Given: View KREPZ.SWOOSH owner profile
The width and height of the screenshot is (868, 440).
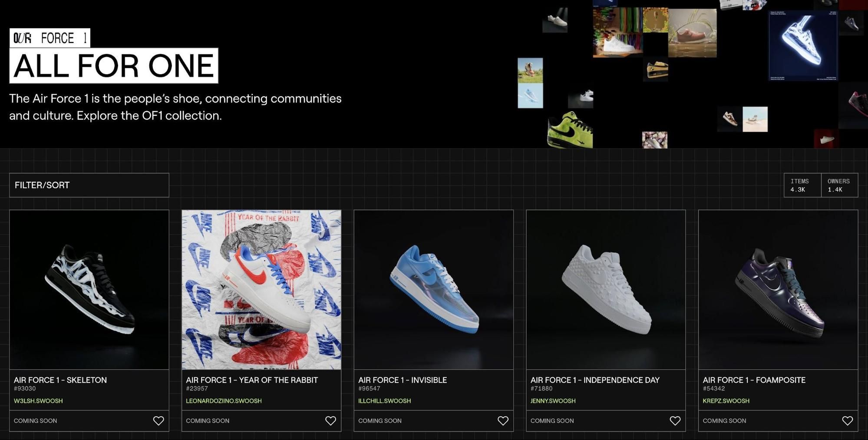Looking at the screenshot, I should [726, 401].
